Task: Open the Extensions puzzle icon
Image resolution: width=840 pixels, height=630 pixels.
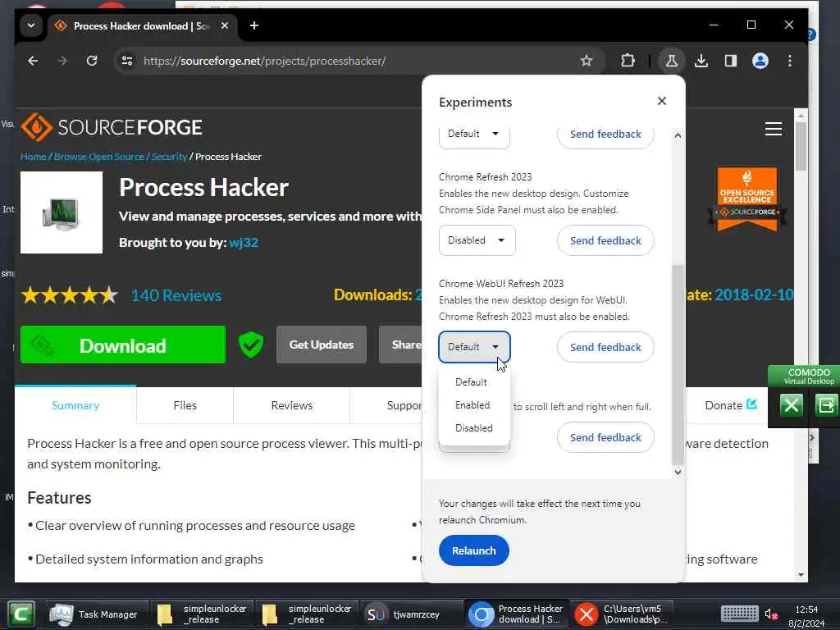Action: pyautogui.click(x=628, y=61)
